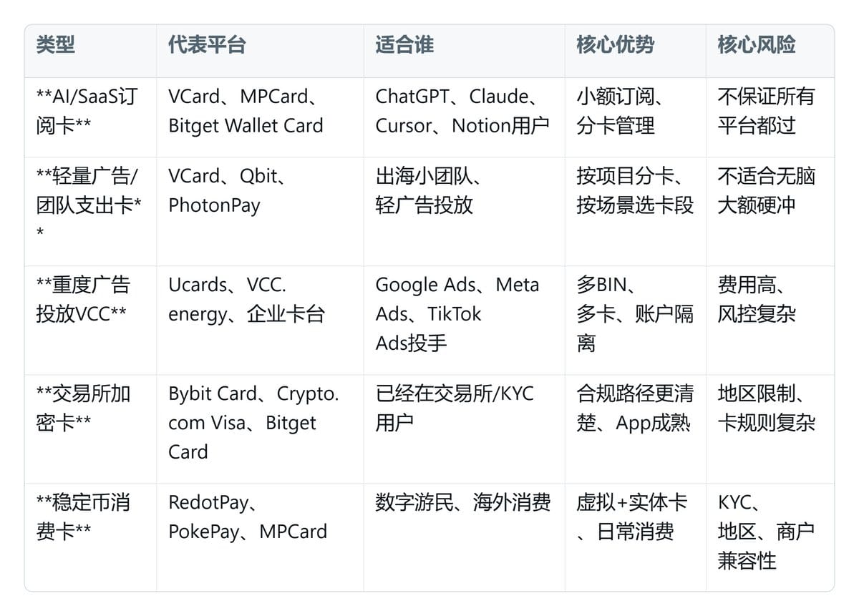The height and width of the screenshot is (616, 859).
Task: Select the 核心风险 header cell
Action: tap(770, 52)
